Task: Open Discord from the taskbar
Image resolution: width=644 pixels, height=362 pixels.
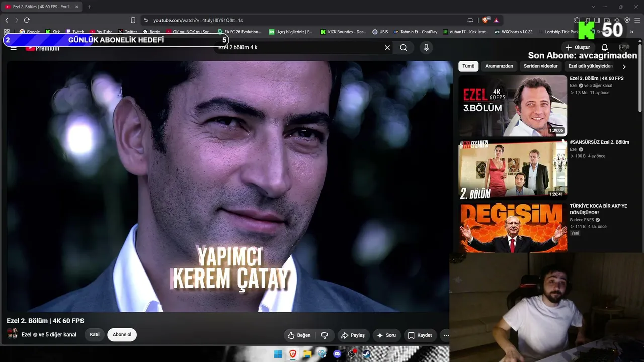Action: pyautogui.click(x=337, y=354)
